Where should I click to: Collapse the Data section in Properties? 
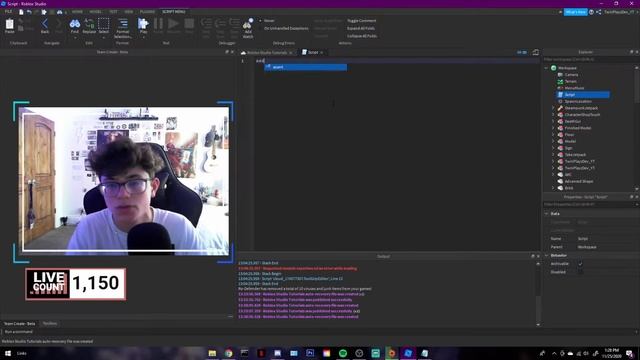pyautogui.click(x=547, y=213)
